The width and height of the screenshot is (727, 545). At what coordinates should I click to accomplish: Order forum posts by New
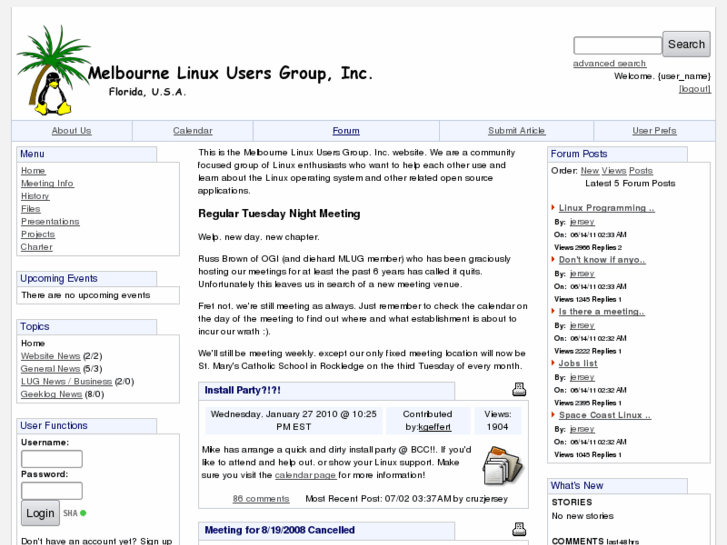(x=590, y=171)
